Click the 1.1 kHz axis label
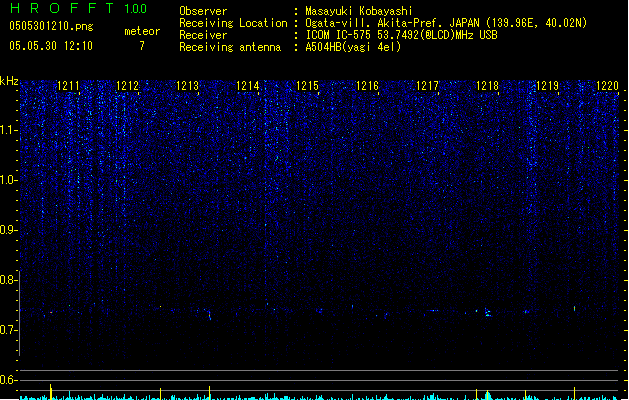Screen dimensions: 629x400 tap(9, 130)
